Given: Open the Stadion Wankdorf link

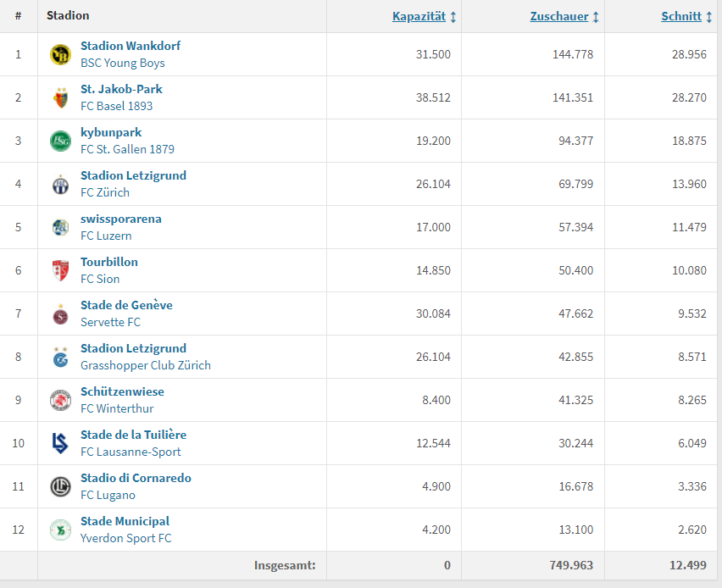Looking at the screenshot, I should click(131, 46).
